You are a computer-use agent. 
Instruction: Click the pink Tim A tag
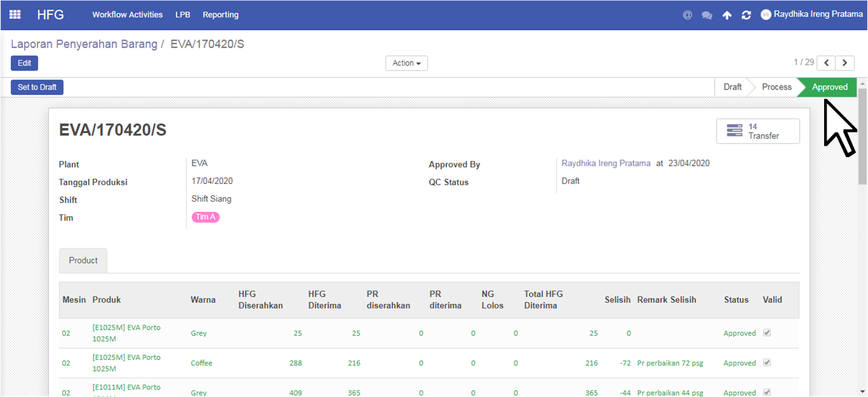(x=205, y=217)
